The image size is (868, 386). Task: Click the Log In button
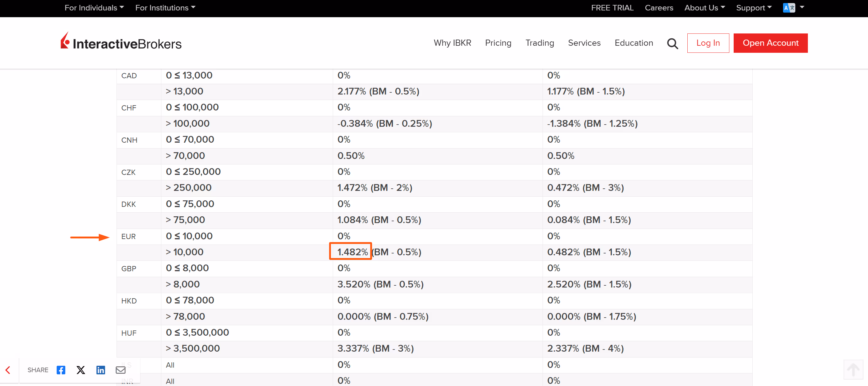(x=708, y=43)
